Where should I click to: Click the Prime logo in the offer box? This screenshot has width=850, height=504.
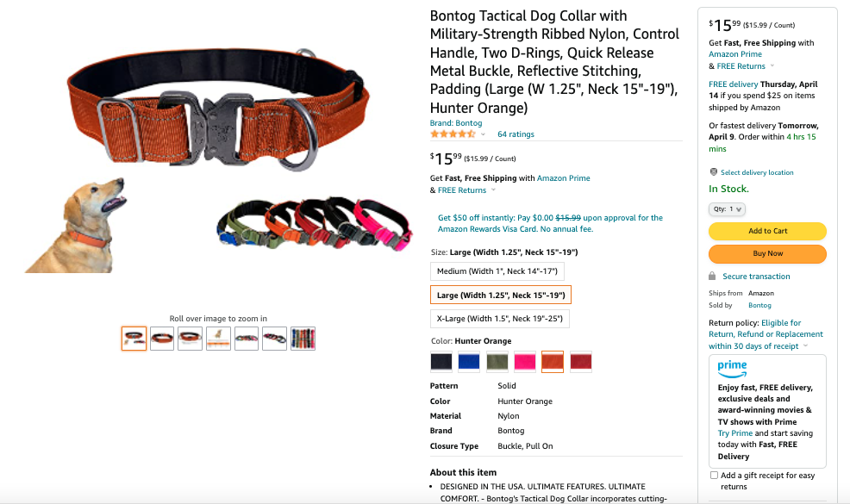point(733,369)
